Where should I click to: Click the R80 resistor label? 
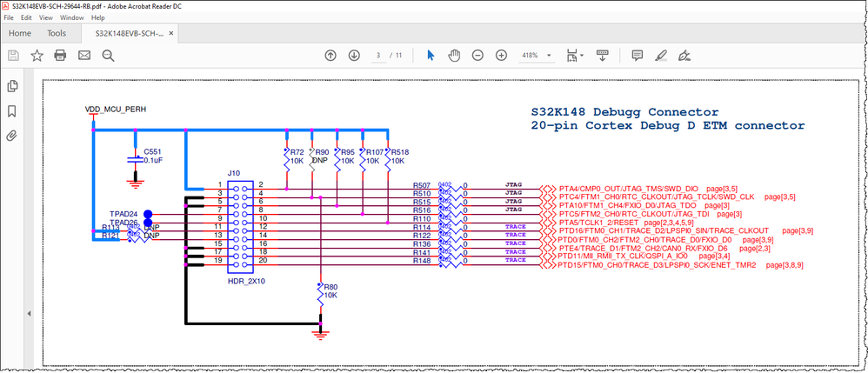click(331, 287)
